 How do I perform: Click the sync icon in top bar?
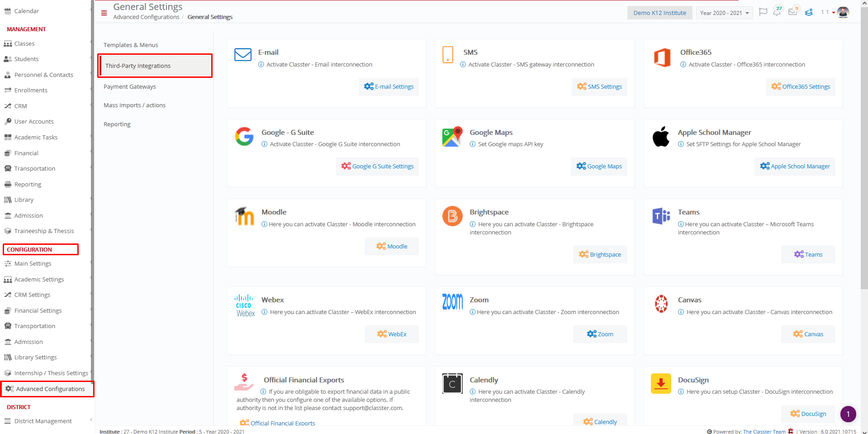pos(809,12)
